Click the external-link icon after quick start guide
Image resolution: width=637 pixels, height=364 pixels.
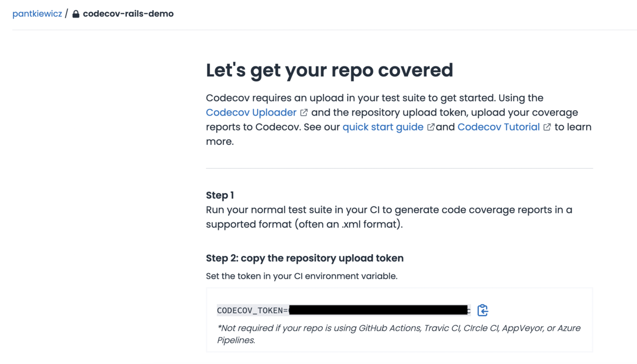point(431,127)
